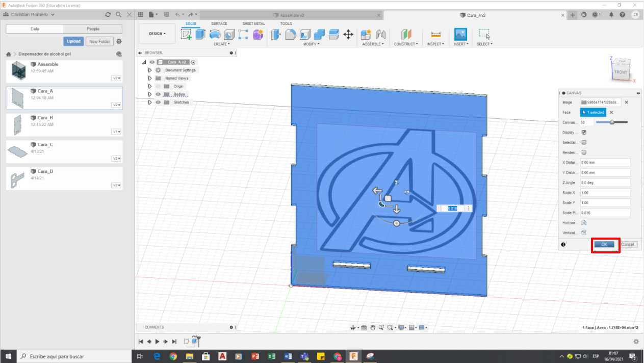644x363 pixels.
Task: Show the Origin folder
Action: tap(158, 86)
